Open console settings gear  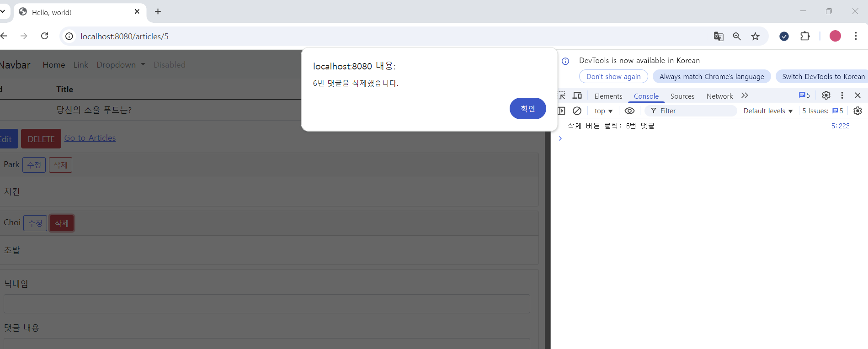pyautogui.click(x=857, y=111)
